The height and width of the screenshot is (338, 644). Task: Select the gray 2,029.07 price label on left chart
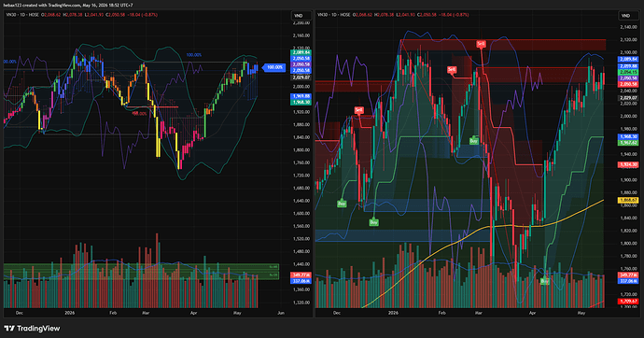pos(301,77)
